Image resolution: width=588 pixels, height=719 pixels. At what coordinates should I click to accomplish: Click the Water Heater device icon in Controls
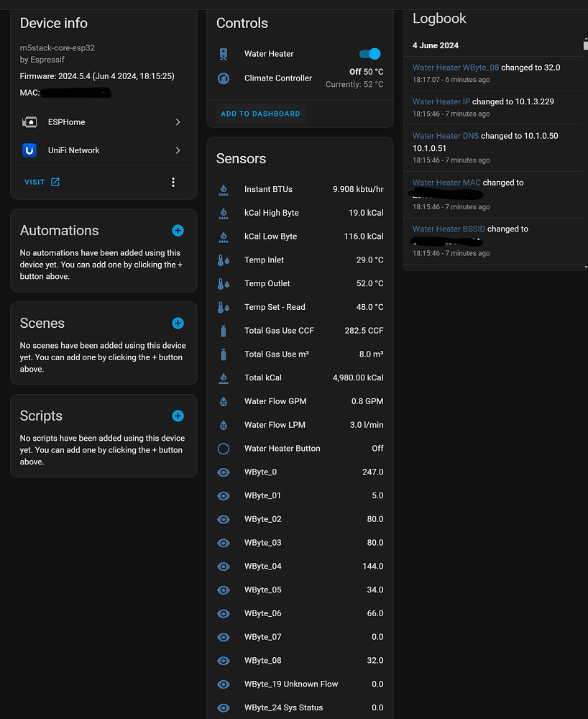click(x=224, y=54)
